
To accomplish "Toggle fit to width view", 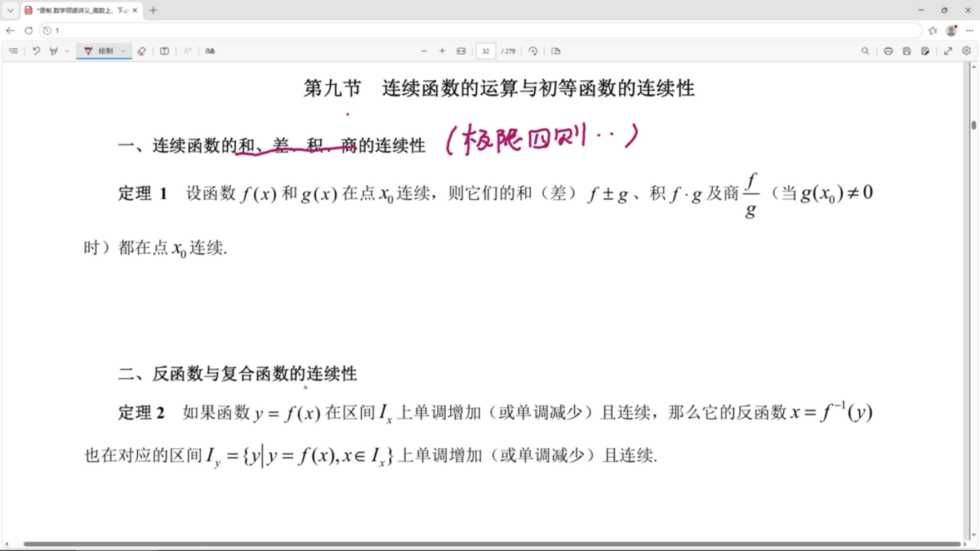I will [x=461, y=51].
